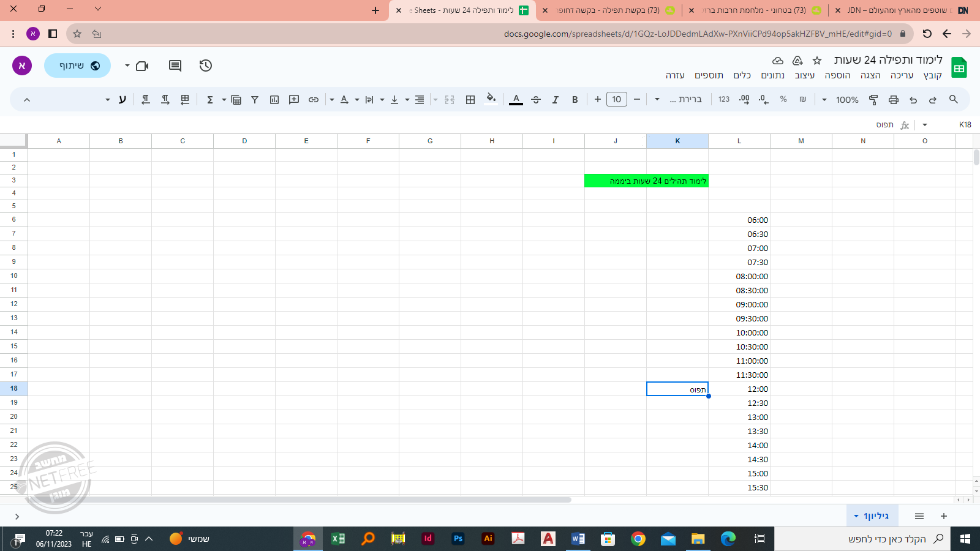Open File Explorer from the Windows taskbar
This screenshot has height=551, width=980.
698,539
